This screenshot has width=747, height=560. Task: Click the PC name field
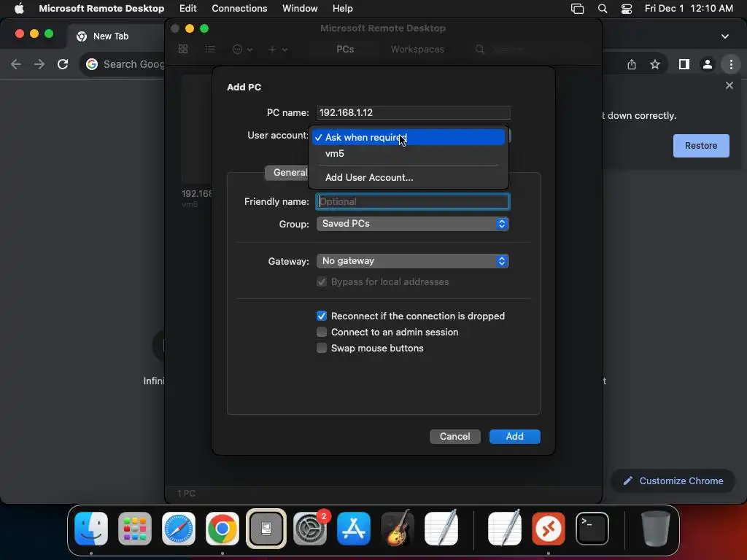tap(414, 113)
